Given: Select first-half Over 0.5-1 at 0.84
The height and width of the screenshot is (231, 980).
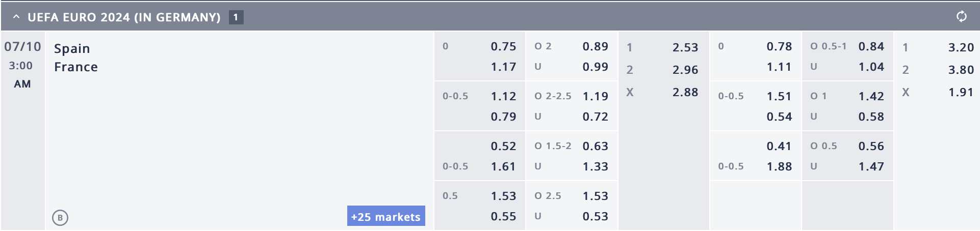Looking at the screenshot, I should click(871, 46).
